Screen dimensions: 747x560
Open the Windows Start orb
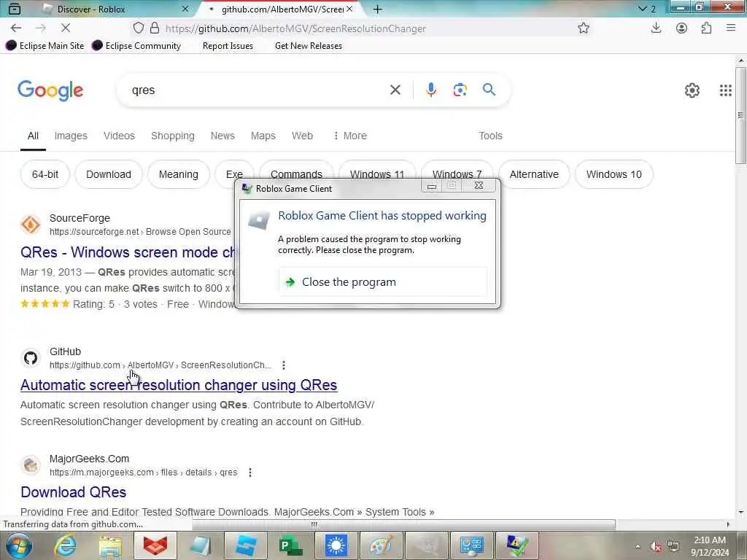[18, 545]
